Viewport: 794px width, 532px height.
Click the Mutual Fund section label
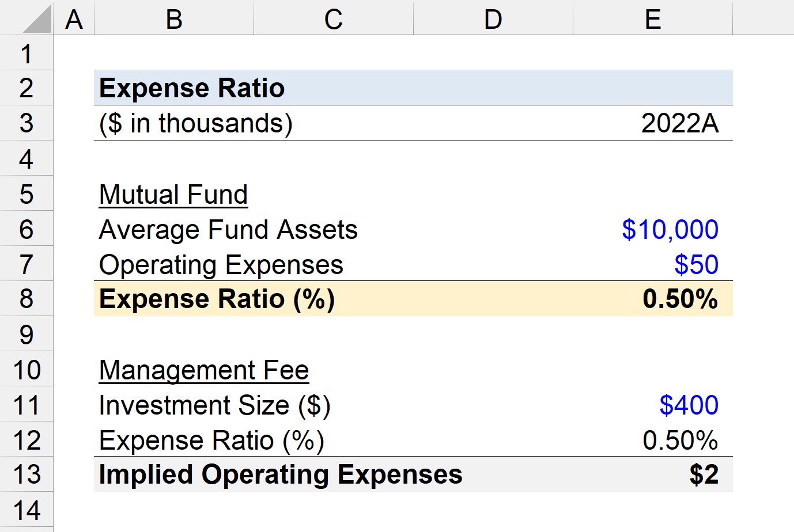173,194
